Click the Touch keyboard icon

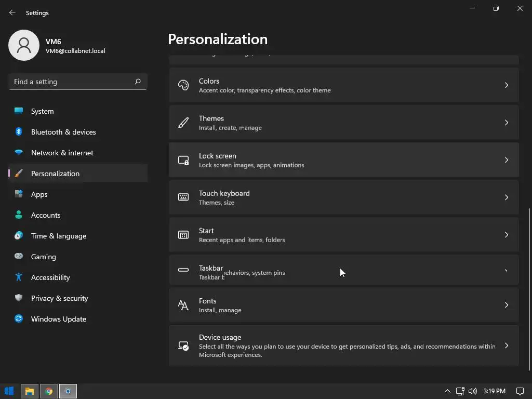[183, 197]
